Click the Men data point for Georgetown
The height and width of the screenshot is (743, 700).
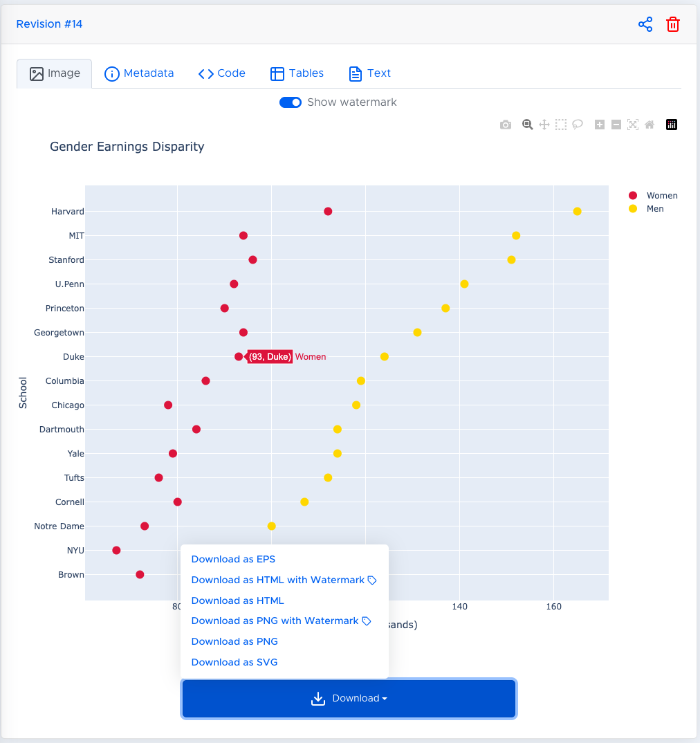(x=418, y=333)
